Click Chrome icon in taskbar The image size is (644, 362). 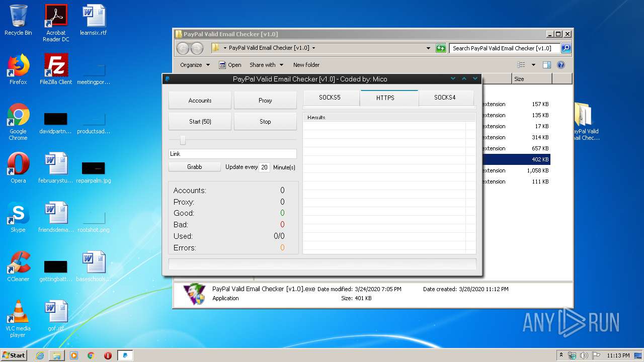91,355
